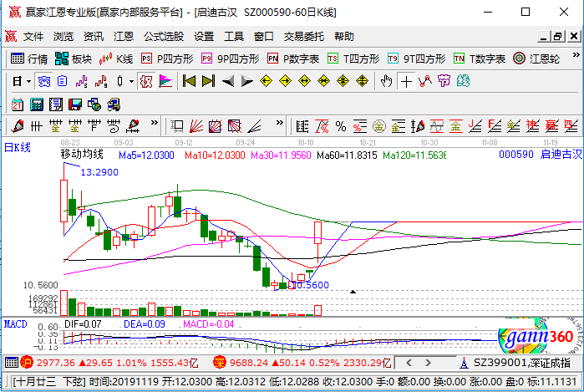
Task: Open the T四方形 time square
Action: 353,59
